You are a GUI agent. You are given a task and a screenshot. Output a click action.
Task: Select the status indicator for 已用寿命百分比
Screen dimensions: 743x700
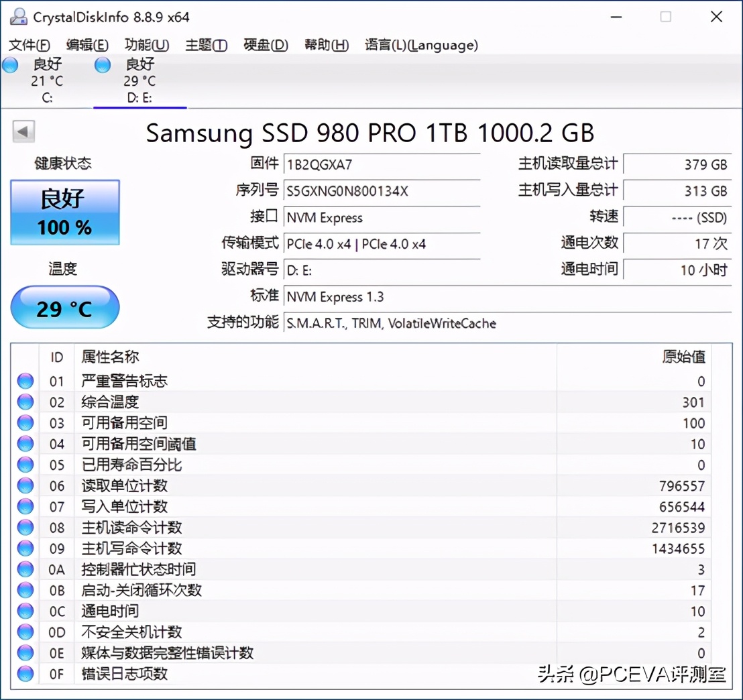tap(24, 465)
